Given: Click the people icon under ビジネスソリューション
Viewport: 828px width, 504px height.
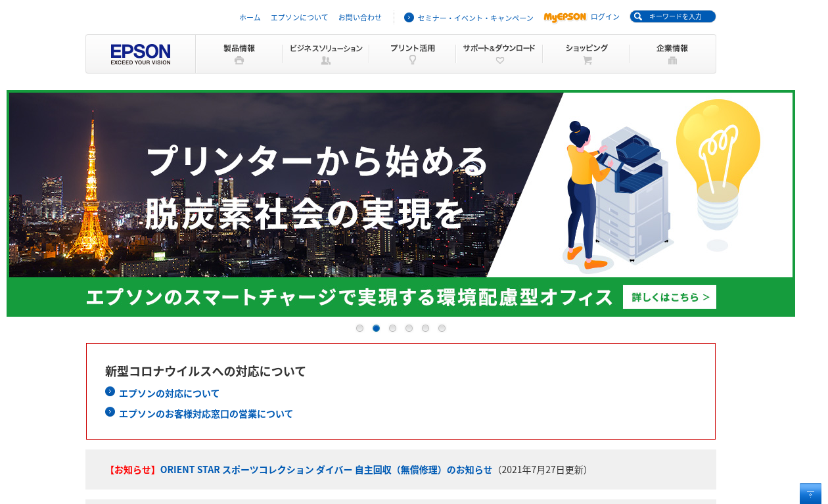Looking at the screenshot, I should [326, 60].
